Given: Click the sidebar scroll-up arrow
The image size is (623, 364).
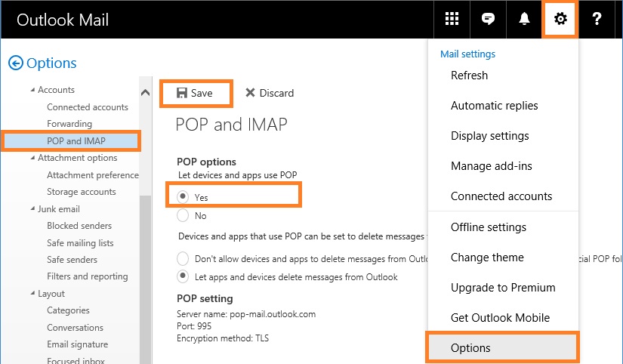Looking at the screenshot, I should click(x=146, y=93).
